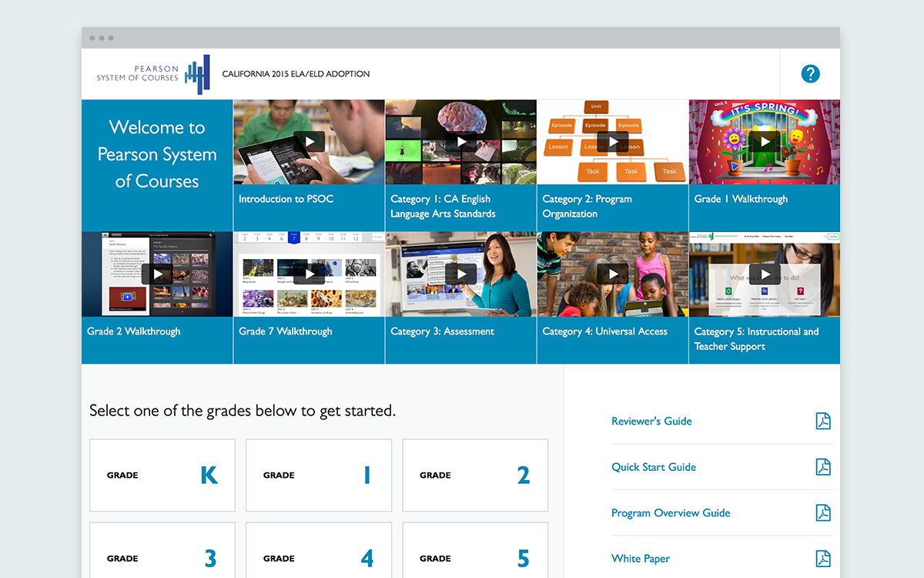Play the Grade 1 Walkthrough video
Screen dimensions: 924x578
click(x=764, y=142)
